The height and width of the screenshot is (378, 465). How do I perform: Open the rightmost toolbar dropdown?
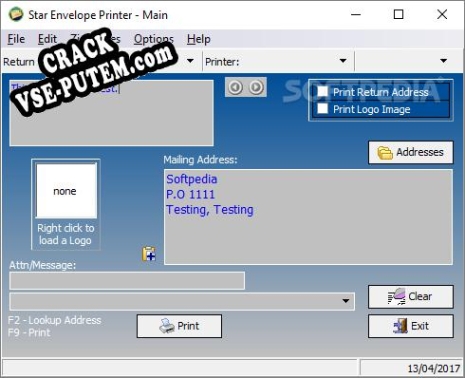pos(443,61)
